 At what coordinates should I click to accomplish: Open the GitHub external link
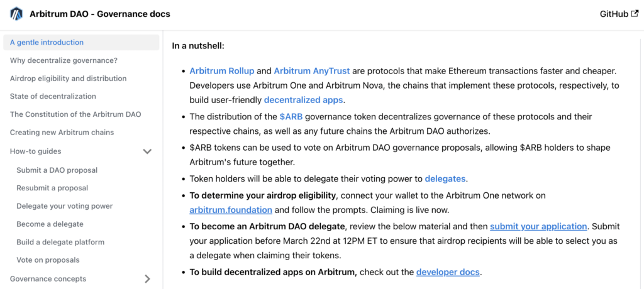pyautogui.click(x=619, y=14)
